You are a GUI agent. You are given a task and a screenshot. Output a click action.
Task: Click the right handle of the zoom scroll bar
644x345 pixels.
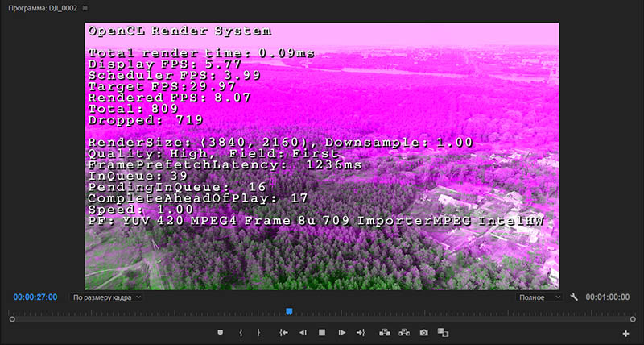pos(633,319)
